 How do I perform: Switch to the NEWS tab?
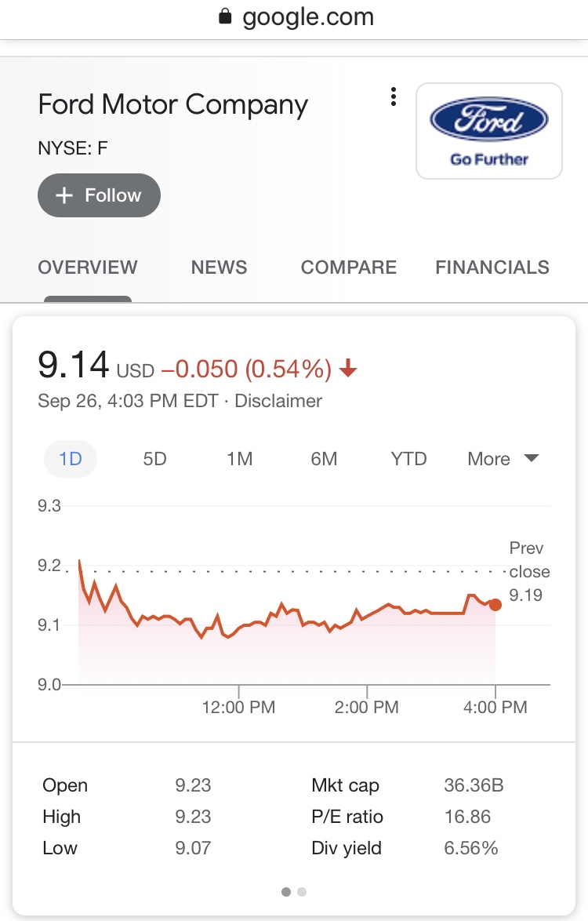click(x=219, y=268)
